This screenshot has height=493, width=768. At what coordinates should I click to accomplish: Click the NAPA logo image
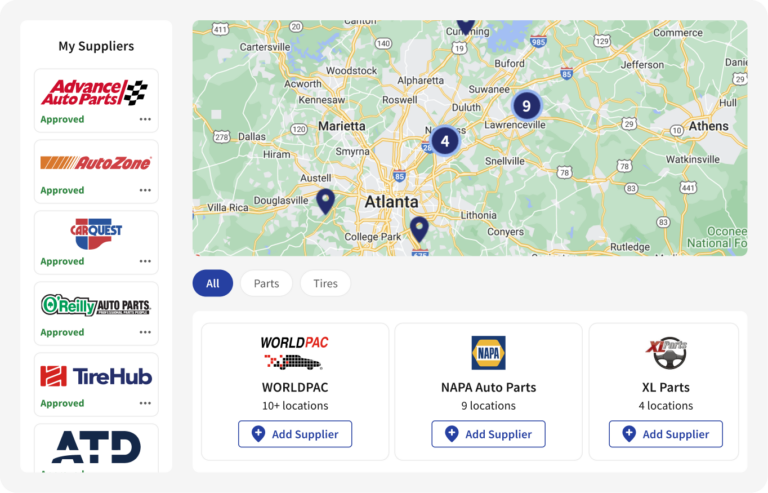[488, 353]
